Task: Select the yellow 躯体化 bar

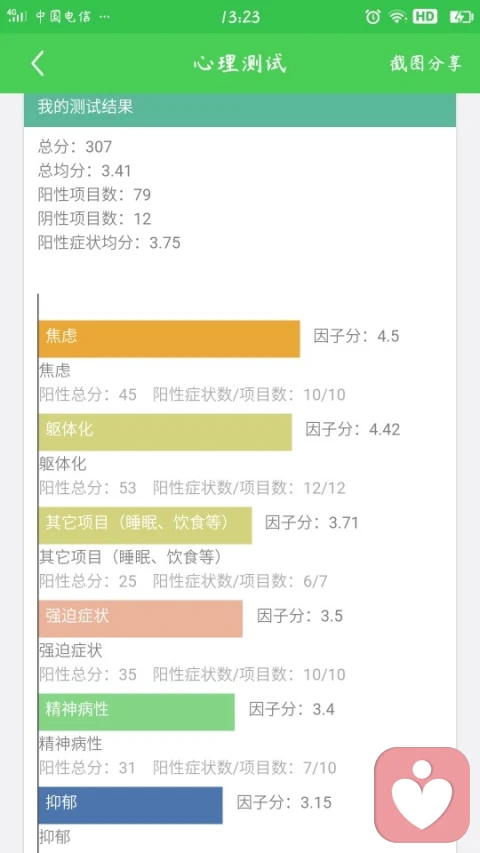Action: click(165, 432)
